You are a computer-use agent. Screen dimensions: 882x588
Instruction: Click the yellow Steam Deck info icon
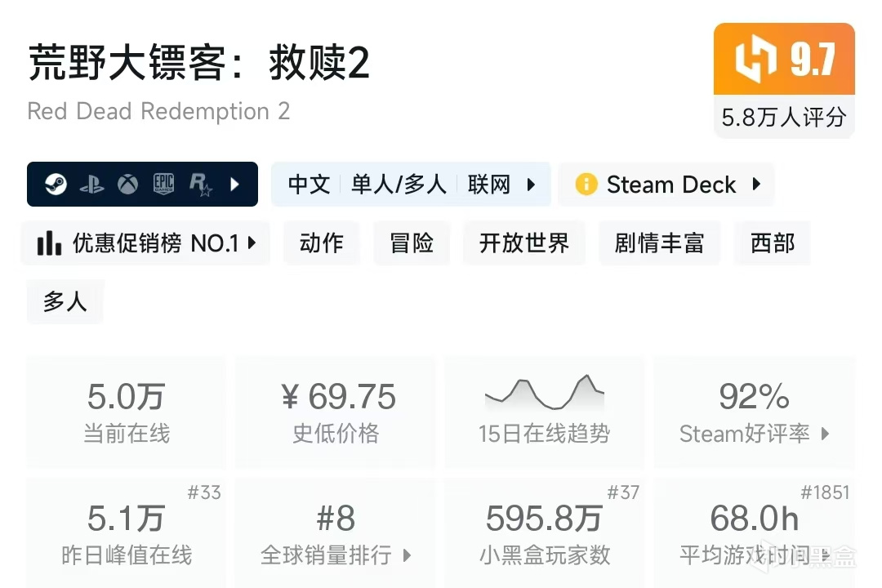point(586,185)
